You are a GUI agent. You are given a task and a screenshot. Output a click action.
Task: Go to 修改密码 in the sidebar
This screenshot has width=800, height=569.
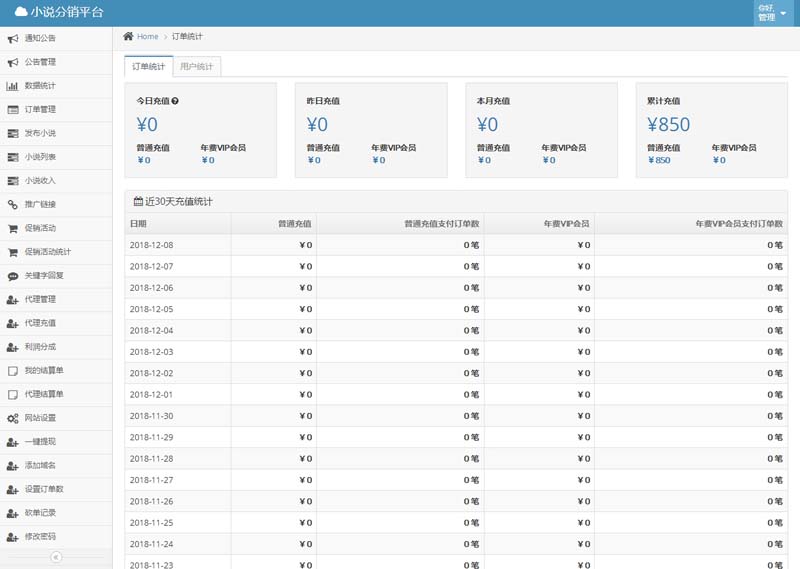[40, 537]
